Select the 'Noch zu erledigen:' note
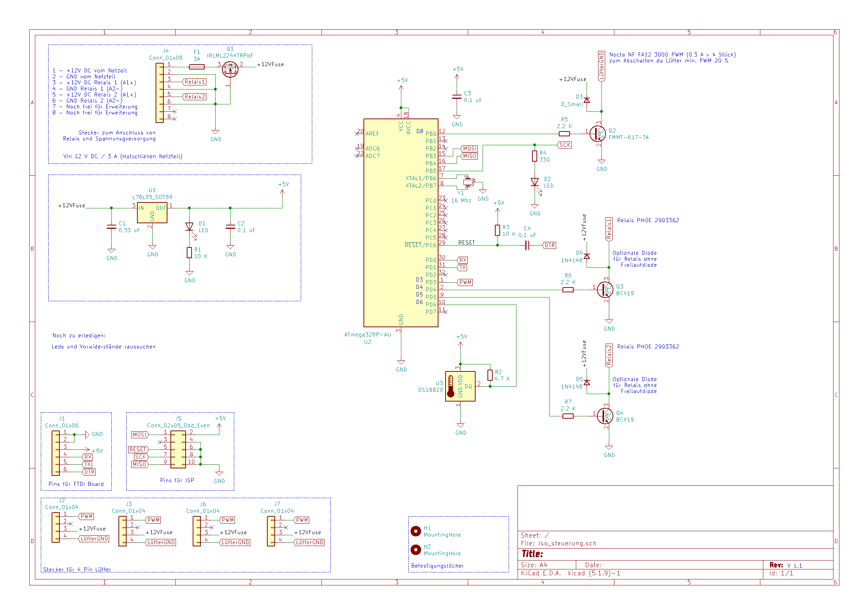Screen dimensions: 868x614 (79, 336)
